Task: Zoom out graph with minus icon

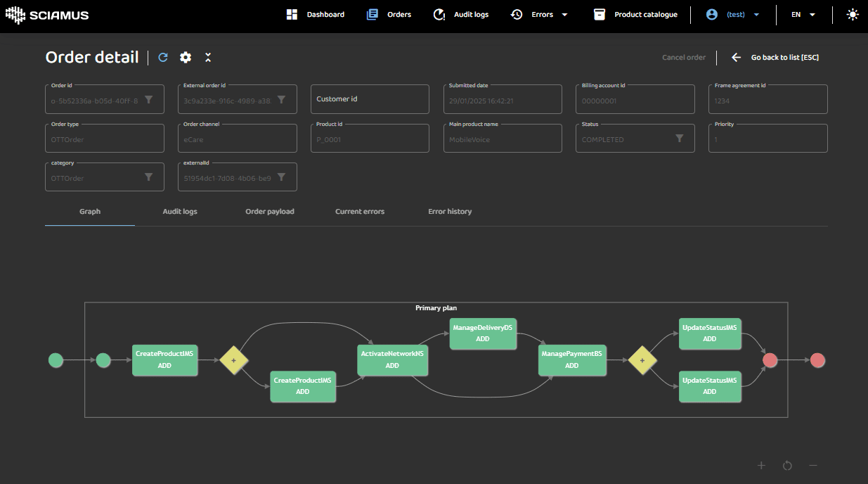Action: click(813, 465)
